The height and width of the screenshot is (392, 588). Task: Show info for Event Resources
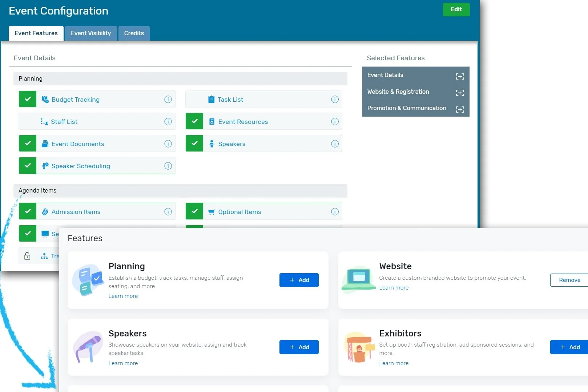pyautogui.click(x=335, y=121)
